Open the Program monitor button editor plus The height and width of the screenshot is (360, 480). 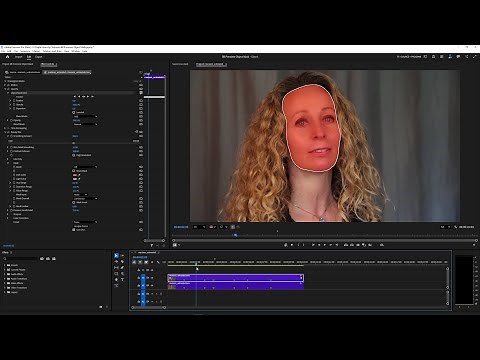tap(474, 245)
